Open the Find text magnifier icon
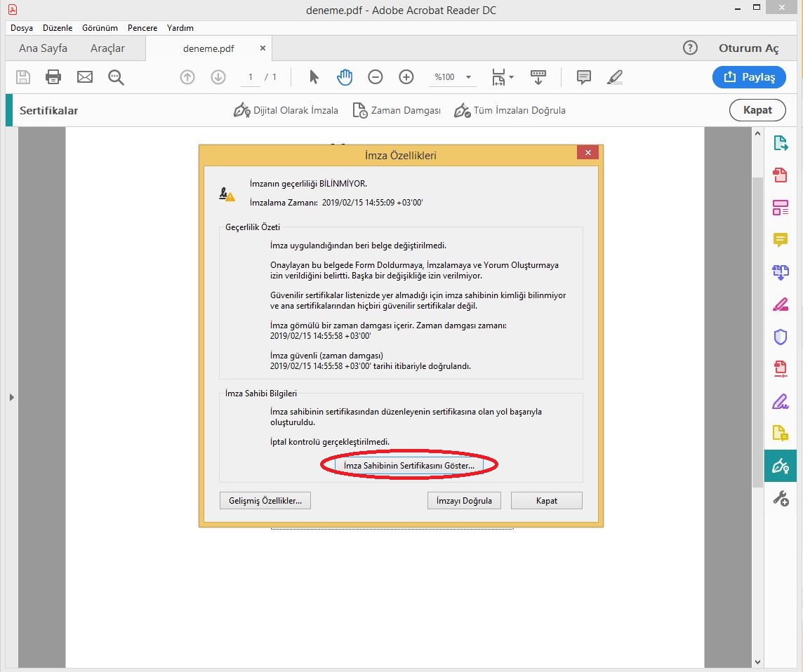 117,77
